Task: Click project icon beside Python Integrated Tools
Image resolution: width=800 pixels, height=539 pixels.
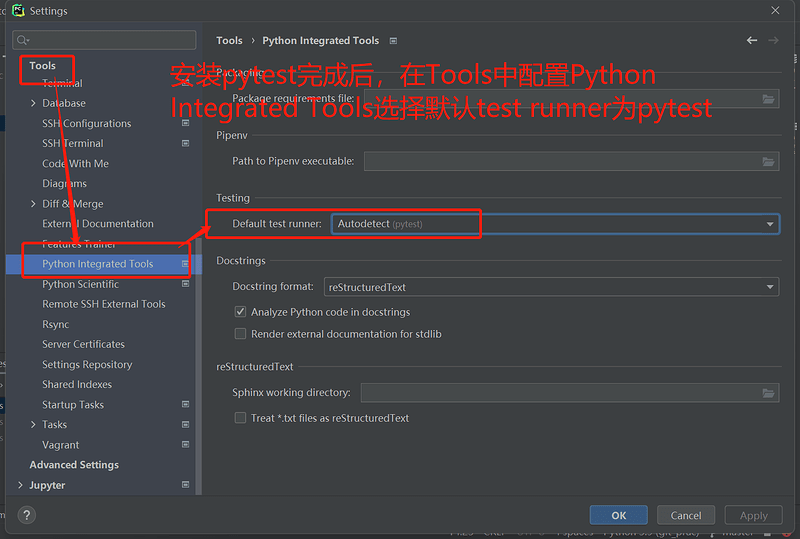Action: pos(186,264)
